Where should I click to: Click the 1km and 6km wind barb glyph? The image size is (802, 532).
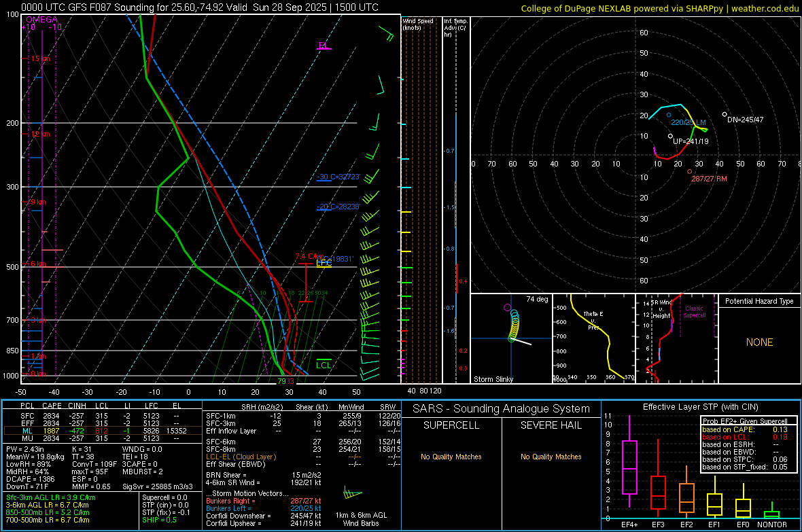352,494
